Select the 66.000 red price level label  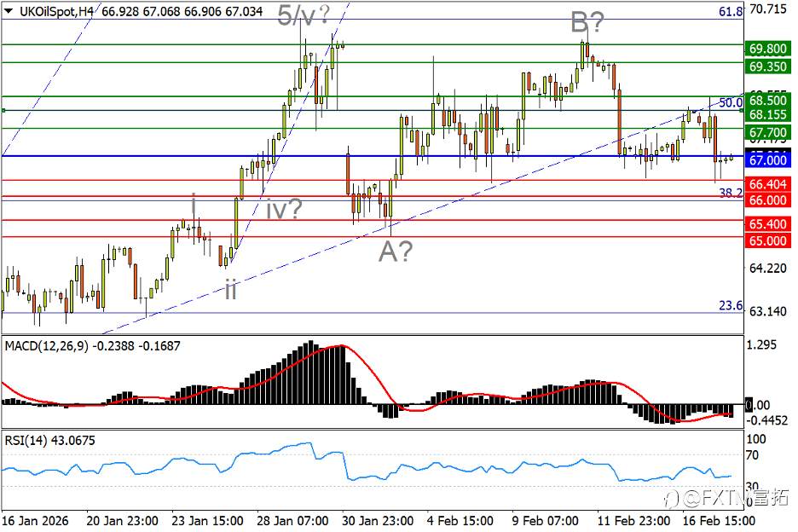tap(768, 200)
